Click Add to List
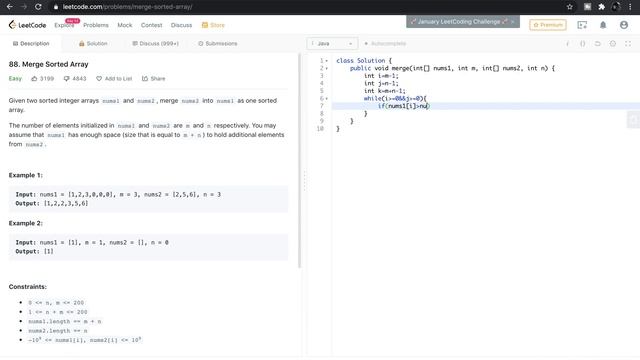640x360 pixels. pos(114,78)
